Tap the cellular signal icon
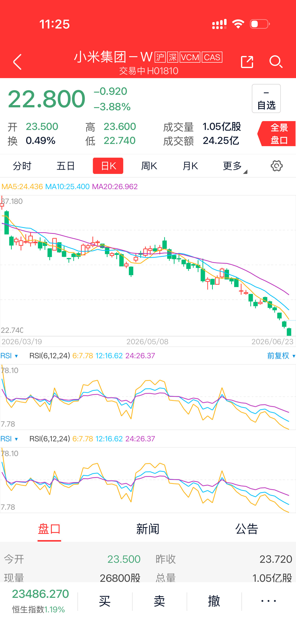Viewport: 296px width, 644px height. (219, 24)
